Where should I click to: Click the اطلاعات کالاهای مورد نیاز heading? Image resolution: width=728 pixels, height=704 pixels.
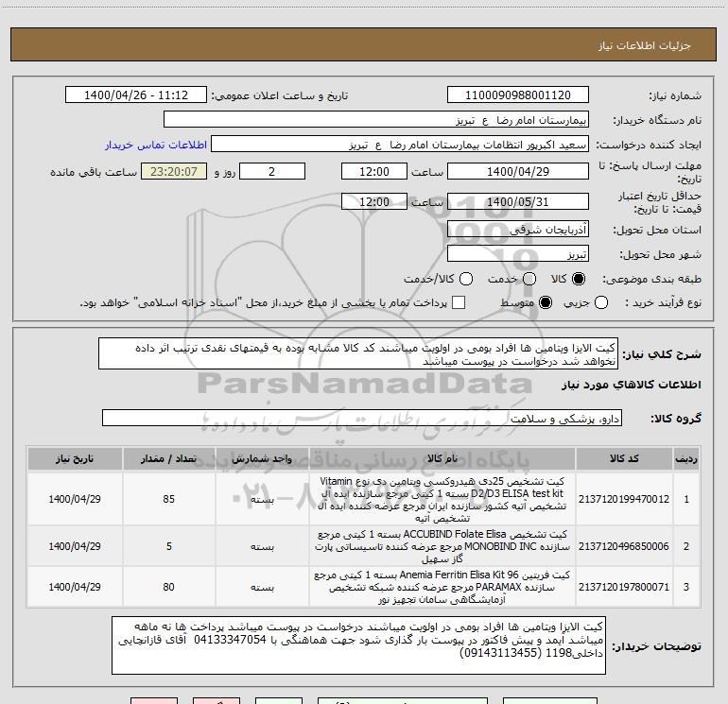tap(632, 385)
